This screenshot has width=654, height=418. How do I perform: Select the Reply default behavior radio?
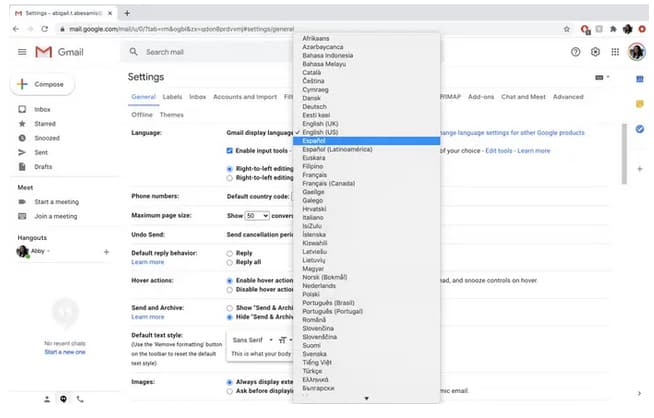(x=229, y=254)
